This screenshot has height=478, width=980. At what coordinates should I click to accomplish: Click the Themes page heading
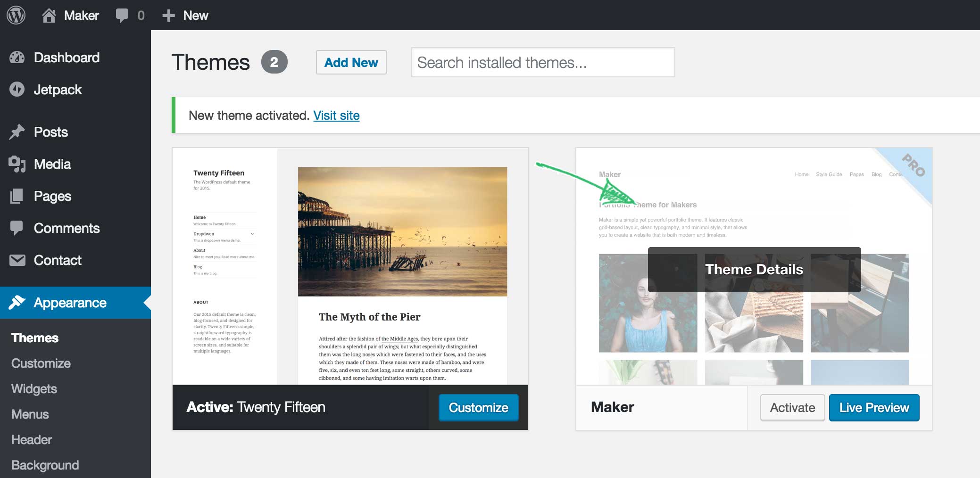211,62
